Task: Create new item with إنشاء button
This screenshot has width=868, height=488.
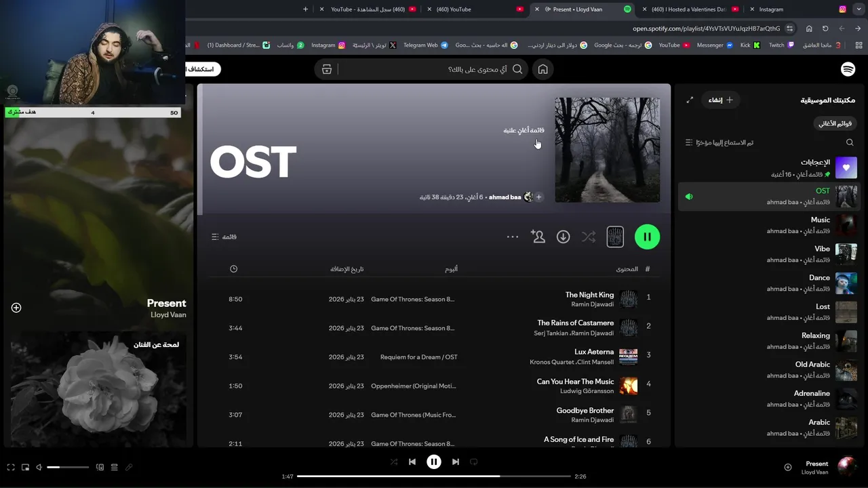Action: (x=720, y=100)
